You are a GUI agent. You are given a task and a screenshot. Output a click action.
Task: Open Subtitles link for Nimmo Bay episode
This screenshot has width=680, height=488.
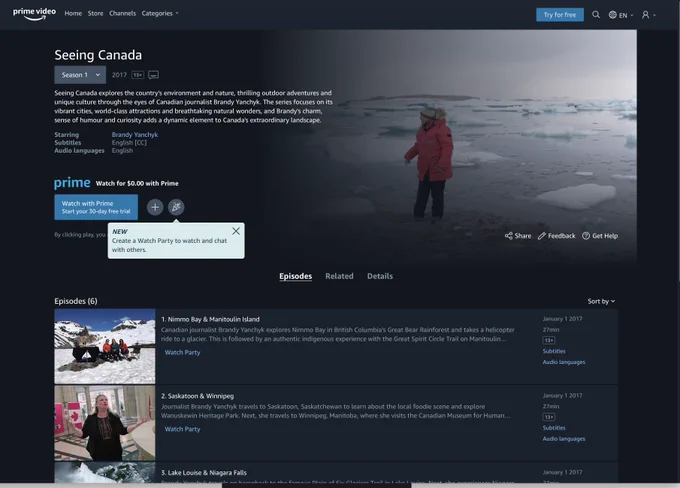coord(554,351)
